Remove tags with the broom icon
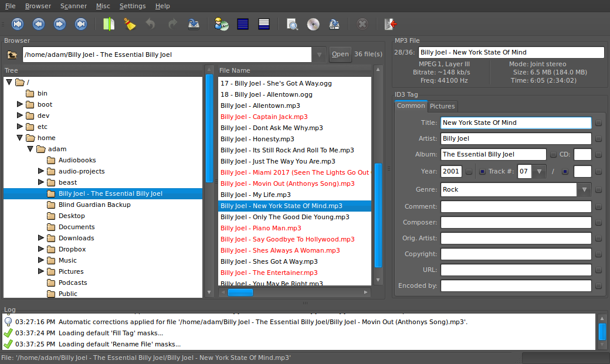 tap(130, 24)
